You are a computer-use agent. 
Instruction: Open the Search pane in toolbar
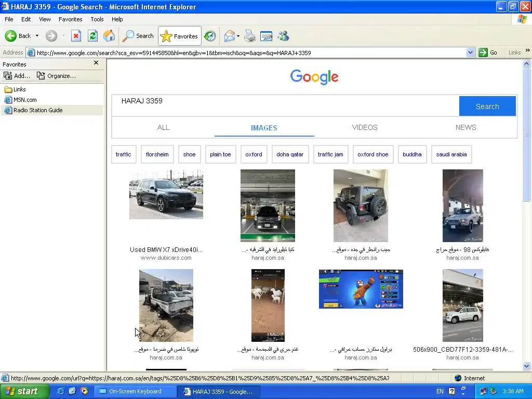[138, 36]
